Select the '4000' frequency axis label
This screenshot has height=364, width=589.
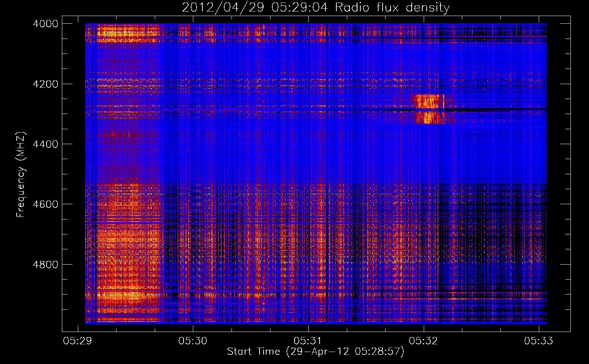(x=46, y=24)
